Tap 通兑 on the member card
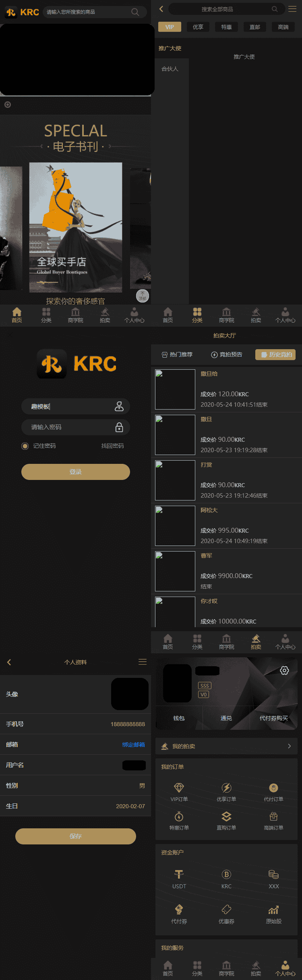The width and height of the screenshot is (302, 980). coord(226,718)
